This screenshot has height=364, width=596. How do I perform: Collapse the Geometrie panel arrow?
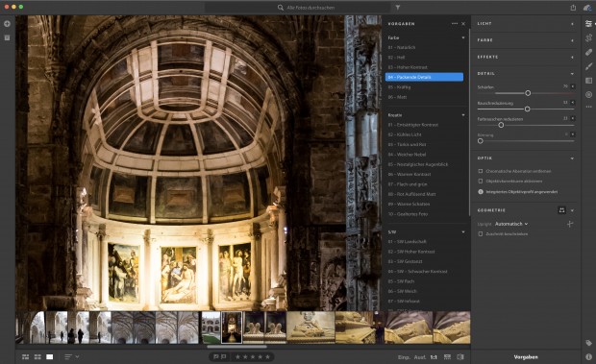coord(572,210)
